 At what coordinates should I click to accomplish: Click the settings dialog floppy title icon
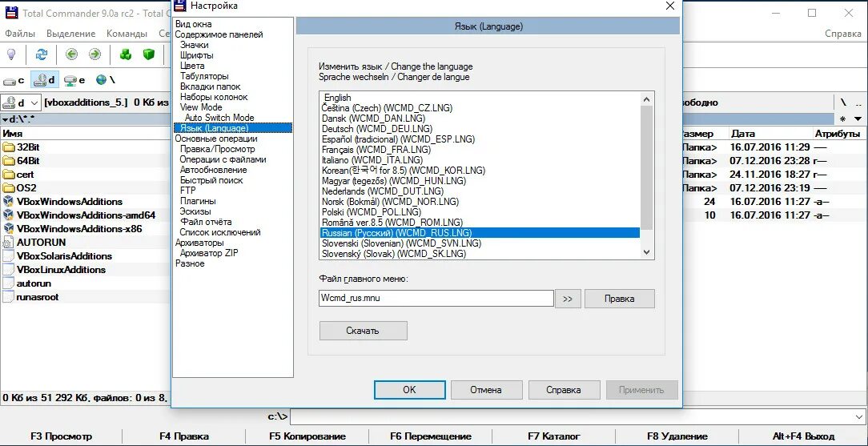click(180, 6)
